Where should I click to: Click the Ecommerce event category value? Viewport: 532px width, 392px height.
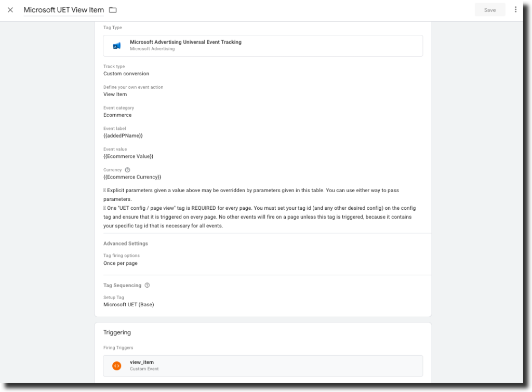[x=117, y=115]
